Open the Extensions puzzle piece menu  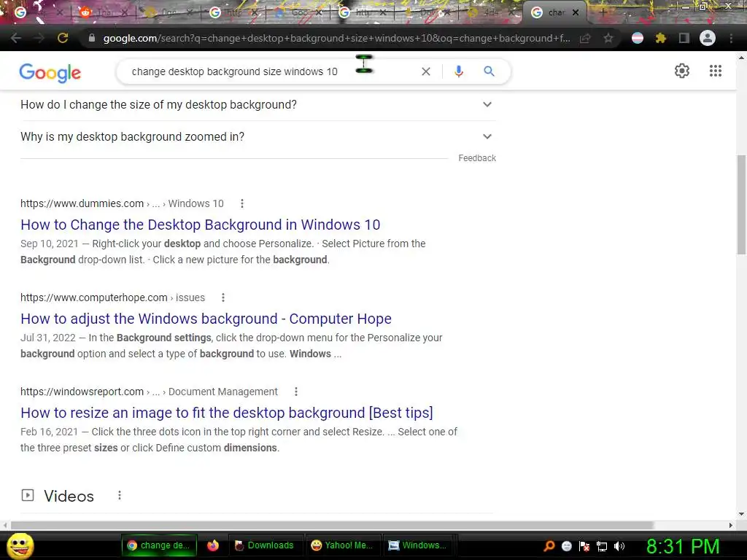(660, 38)
